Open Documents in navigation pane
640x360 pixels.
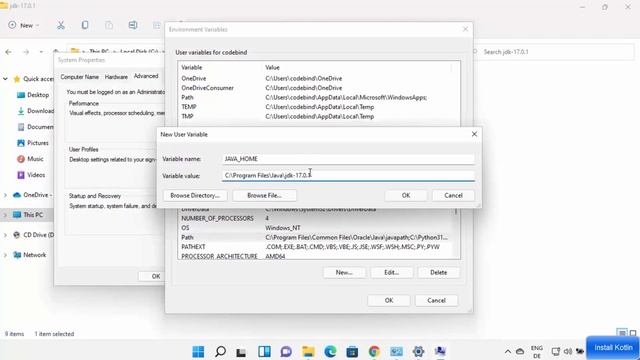(x=36, y=127)
